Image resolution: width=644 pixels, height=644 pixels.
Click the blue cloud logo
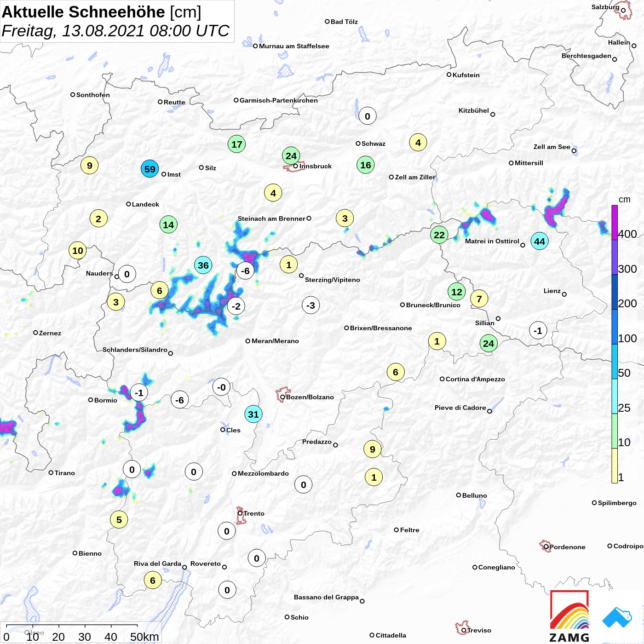(x=617, y=617)
